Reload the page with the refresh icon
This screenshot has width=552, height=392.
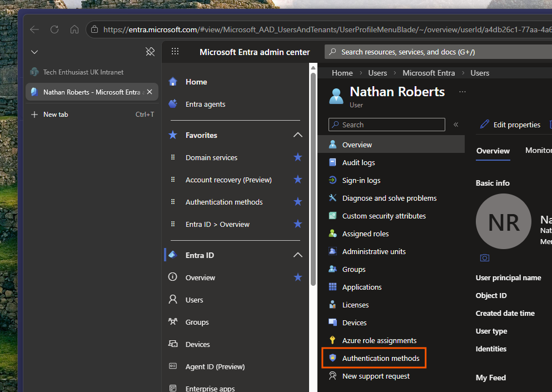(x=54, y=29)
